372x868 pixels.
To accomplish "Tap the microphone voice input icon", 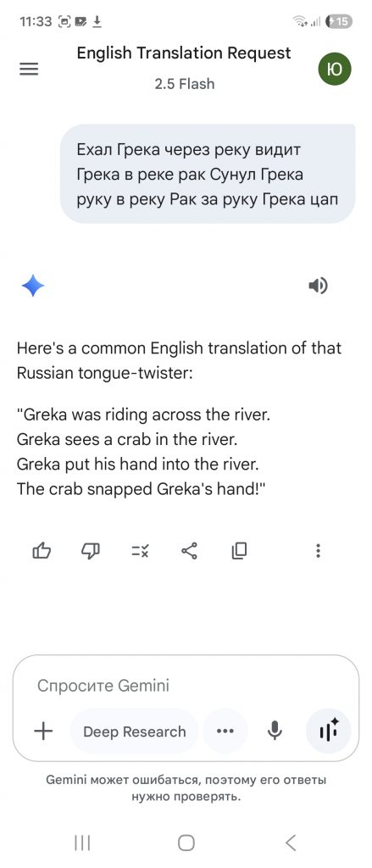I will (x=275, y=732).
